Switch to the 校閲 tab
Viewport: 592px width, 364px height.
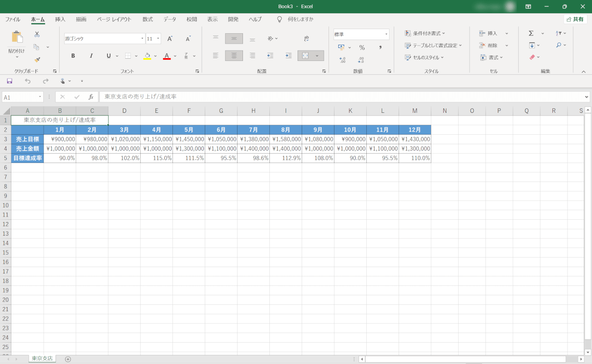click(192, 20)
